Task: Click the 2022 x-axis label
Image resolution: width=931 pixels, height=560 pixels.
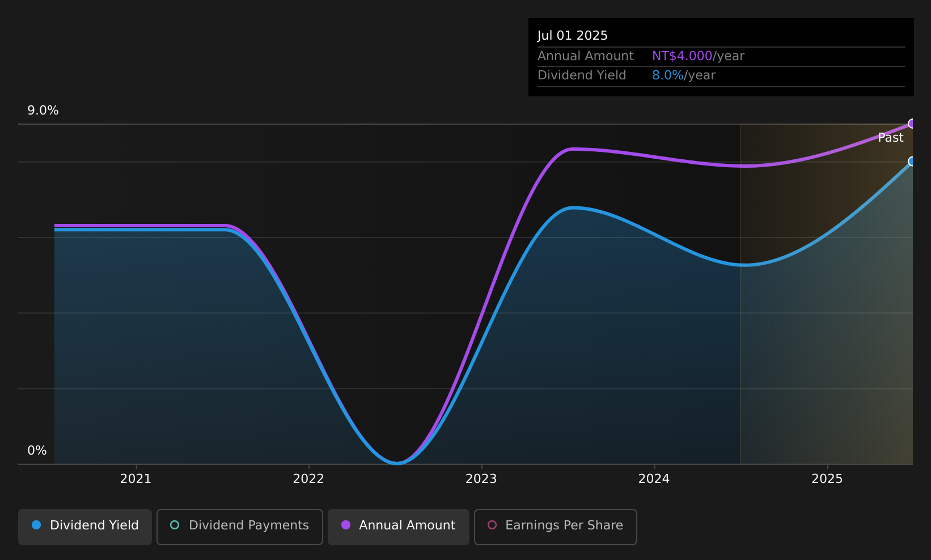Action: 308,479
